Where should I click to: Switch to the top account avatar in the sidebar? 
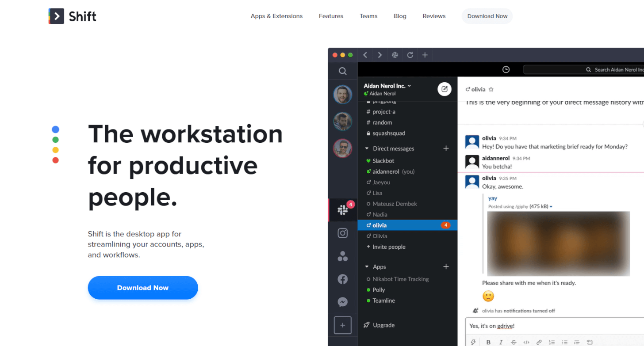click(343, 94)
